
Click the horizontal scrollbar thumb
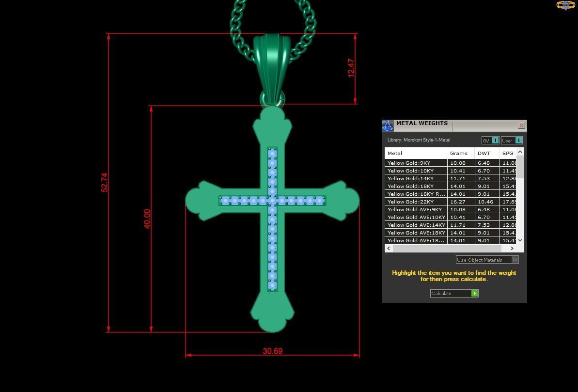pos(447,248)
